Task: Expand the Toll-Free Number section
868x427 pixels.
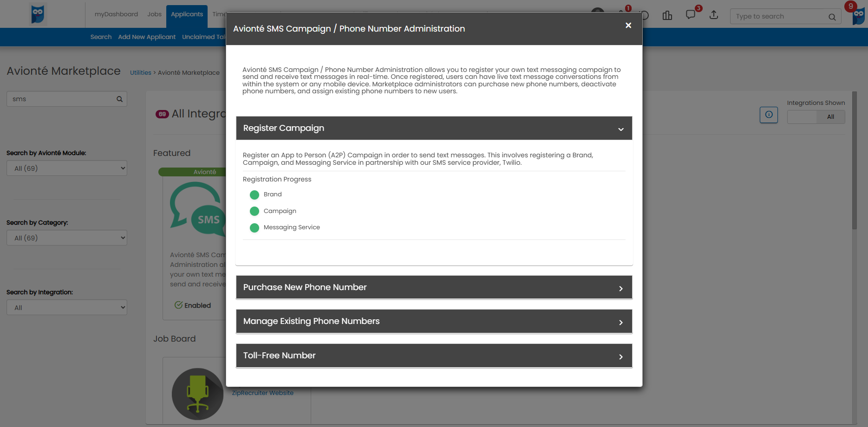Action: (434, 356)
